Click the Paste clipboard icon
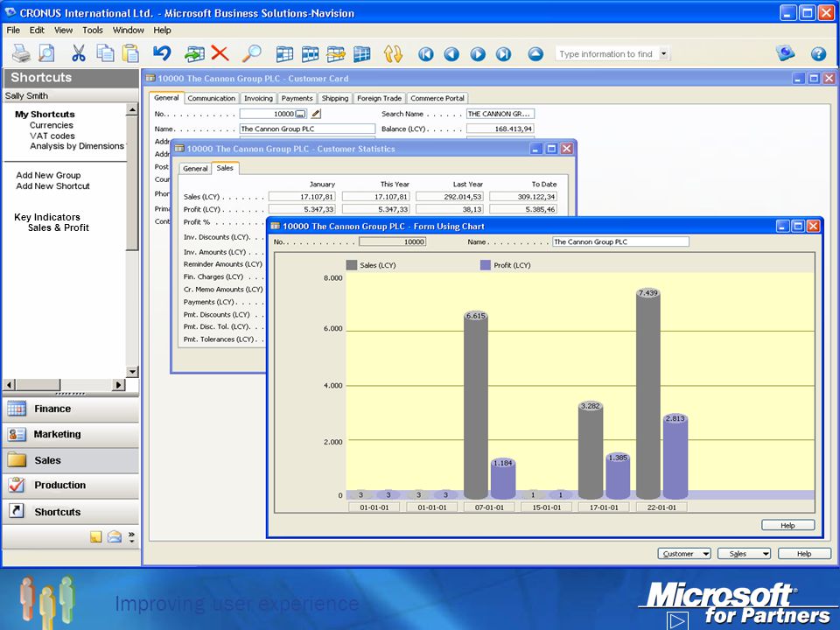The width and height of the screenshot is (840, 630). 130,53
